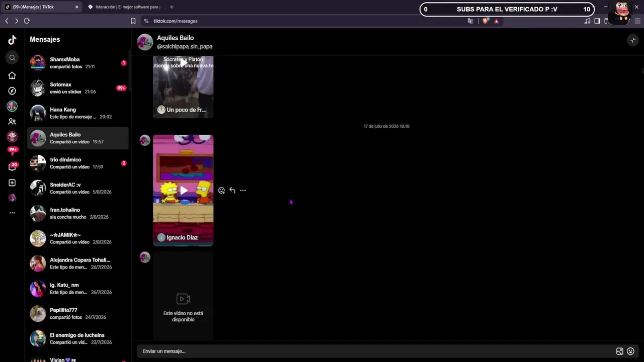The width and height of the screenshot is (644, 362).
Task: Click sender avatar beside the Simpsons video
Action: pos(145,140)
